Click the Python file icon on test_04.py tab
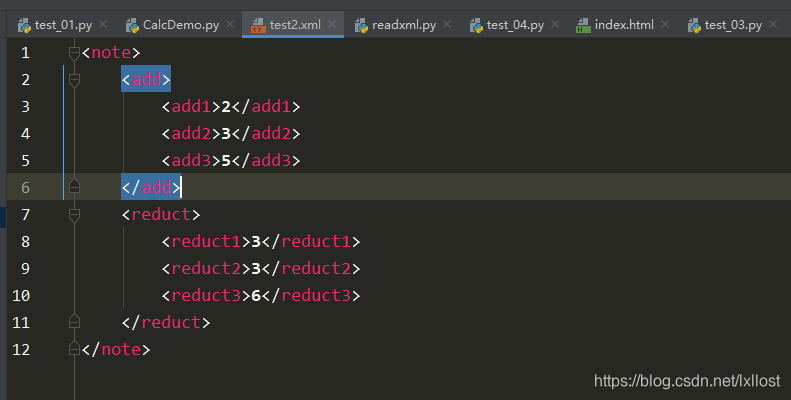The image size is (791, 400). [x=476, y=25]
